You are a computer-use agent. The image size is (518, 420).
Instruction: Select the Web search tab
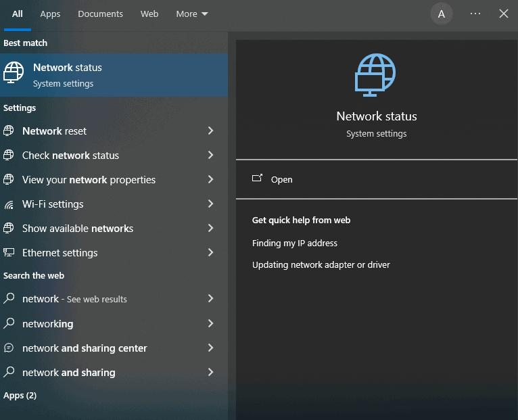149,14
